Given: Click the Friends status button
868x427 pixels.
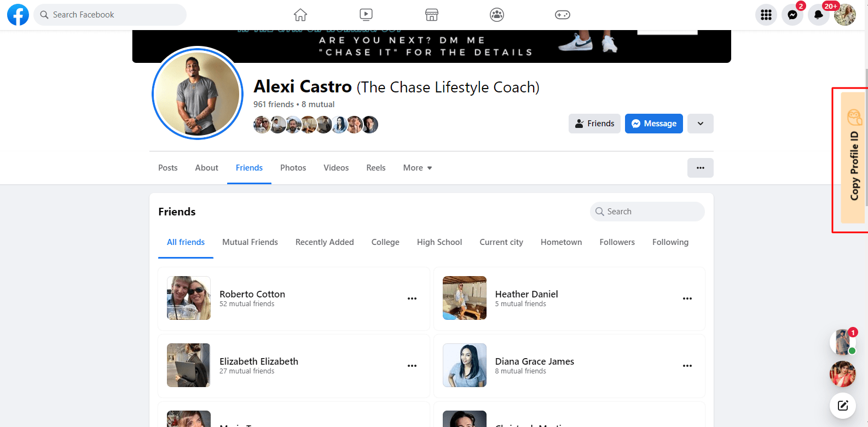Looking at the screenshot, I should coord(594,124).
